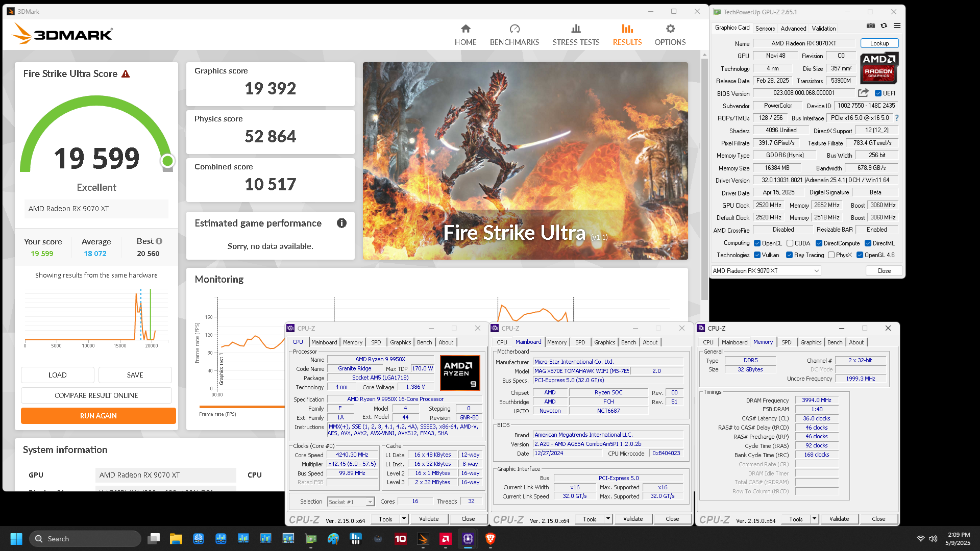Open Task View from the taskbar

pos(154,539)
